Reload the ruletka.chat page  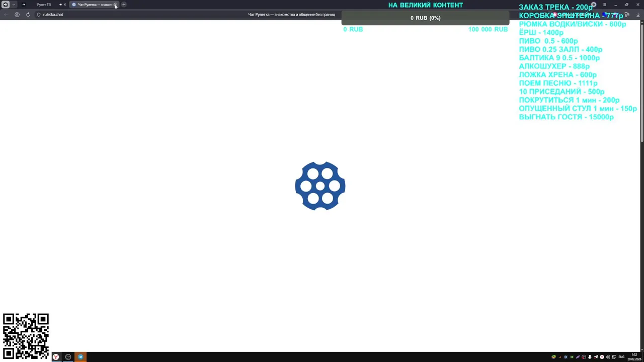28,15
